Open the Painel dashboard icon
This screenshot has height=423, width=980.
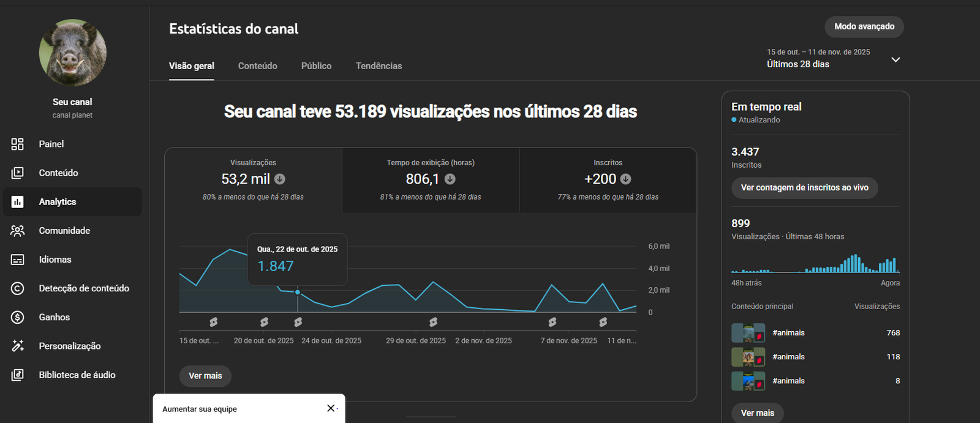(17, 144)
